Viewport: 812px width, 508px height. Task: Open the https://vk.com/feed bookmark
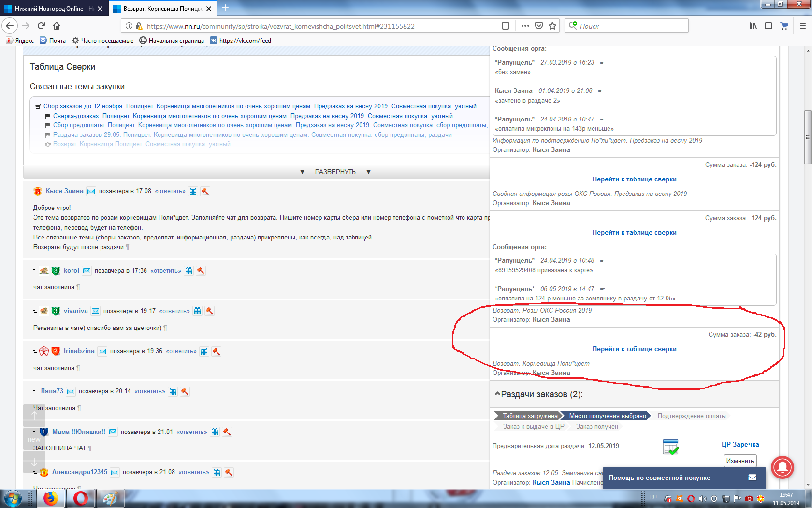point(240,40)
